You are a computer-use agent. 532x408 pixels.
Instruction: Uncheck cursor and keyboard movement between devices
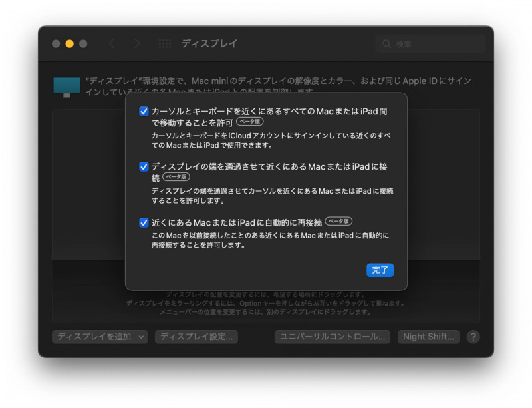pyautogui.click(x=144, y=111)
